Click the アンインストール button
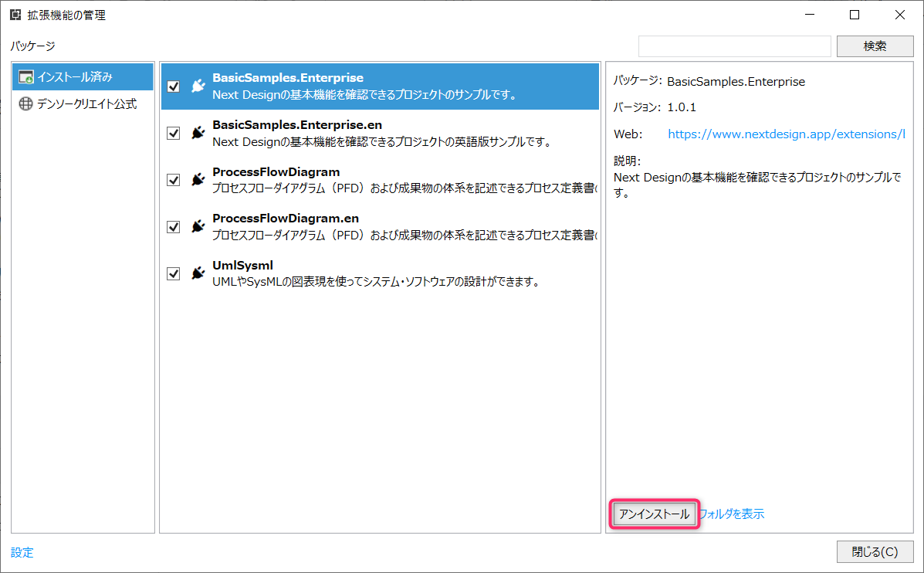924x573 pixels. 654,514
